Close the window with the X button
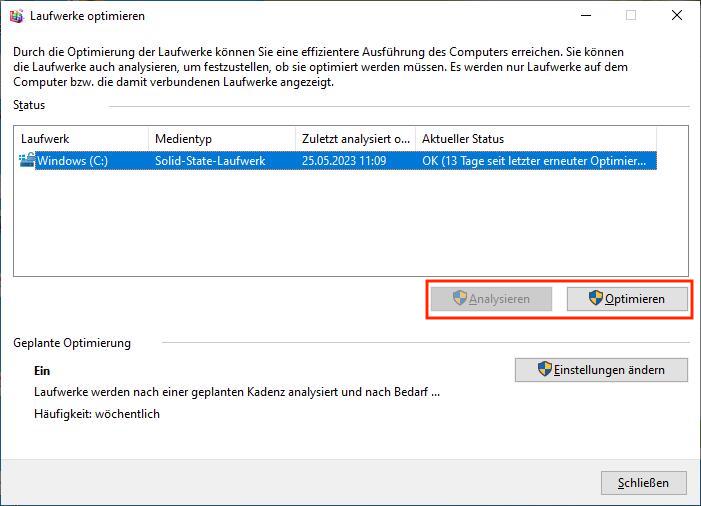Screen dimensions: 701x506 pos(677,16)
